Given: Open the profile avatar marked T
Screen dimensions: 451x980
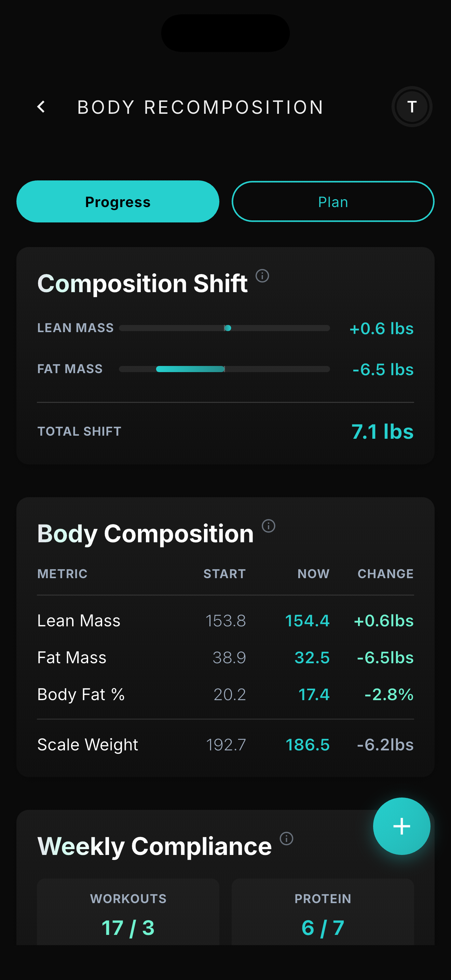Looking at the screenshot, I should coord(411,107).
